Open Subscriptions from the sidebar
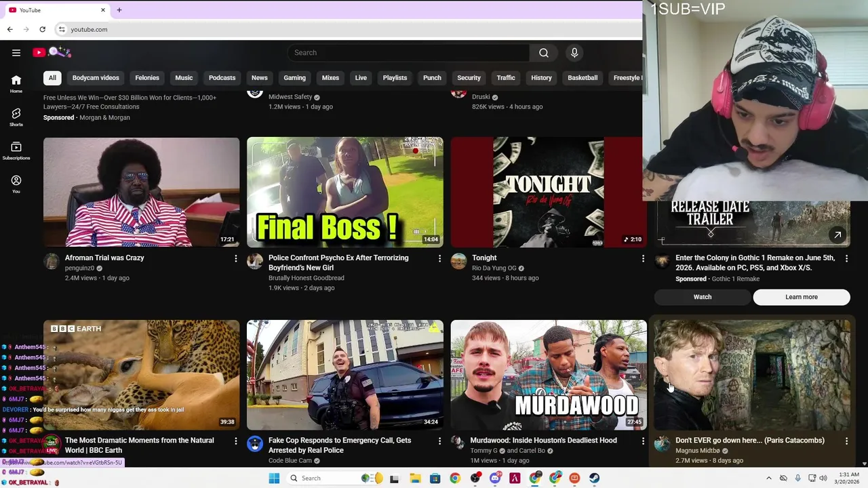 pyautogui.click(x=16, y=151)
